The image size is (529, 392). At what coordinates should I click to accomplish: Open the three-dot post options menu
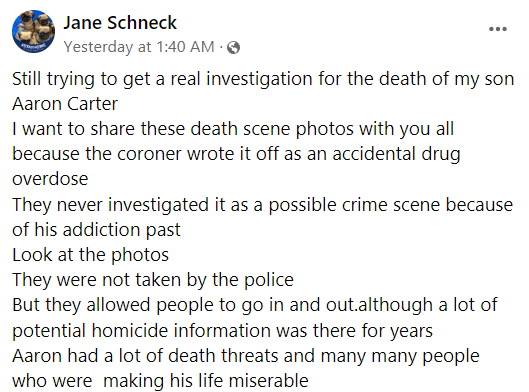coord(498,29)
